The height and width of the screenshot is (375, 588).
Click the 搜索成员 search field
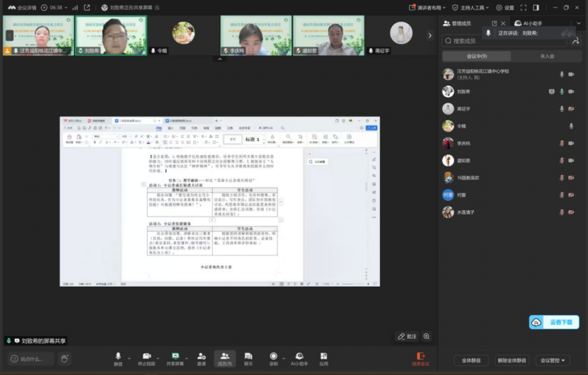[x=505, y=41]
